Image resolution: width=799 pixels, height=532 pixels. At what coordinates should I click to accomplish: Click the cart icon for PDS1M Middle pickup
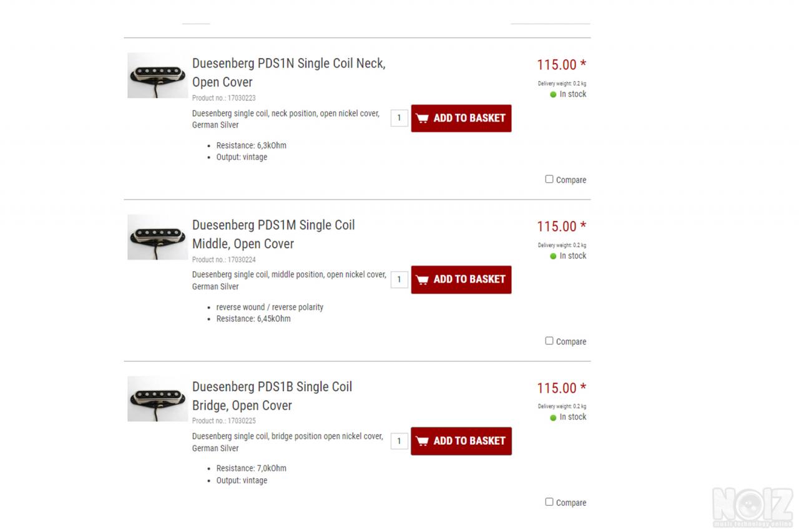point(423,279)
